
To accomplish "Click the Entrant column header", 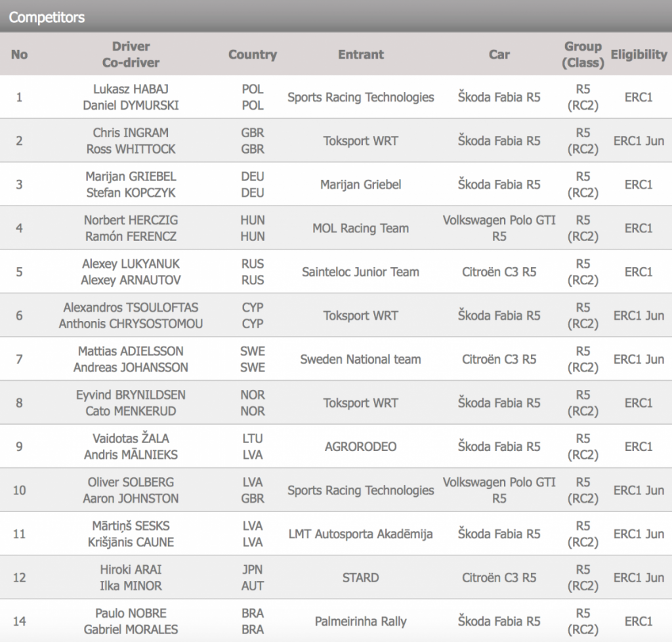I will [361, 54].
